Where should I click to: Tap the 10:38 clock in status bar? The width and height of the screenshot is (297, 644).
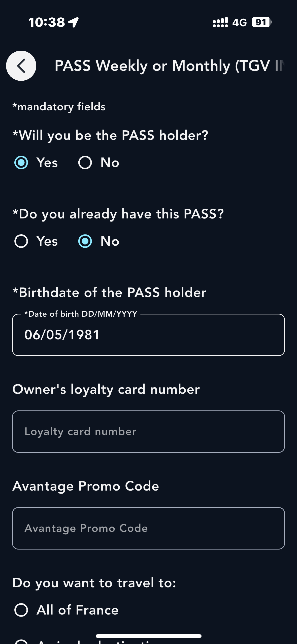pyautogui.click(x=47, y=22)
